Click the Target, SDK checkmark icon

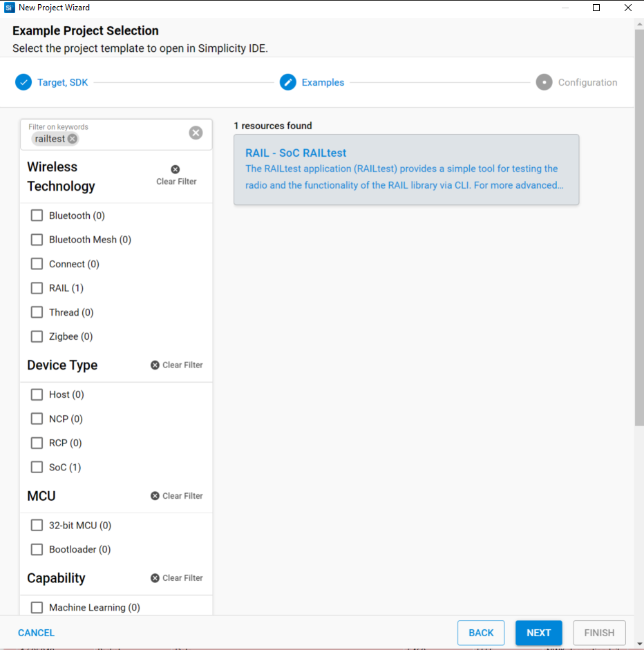[23, 82]
